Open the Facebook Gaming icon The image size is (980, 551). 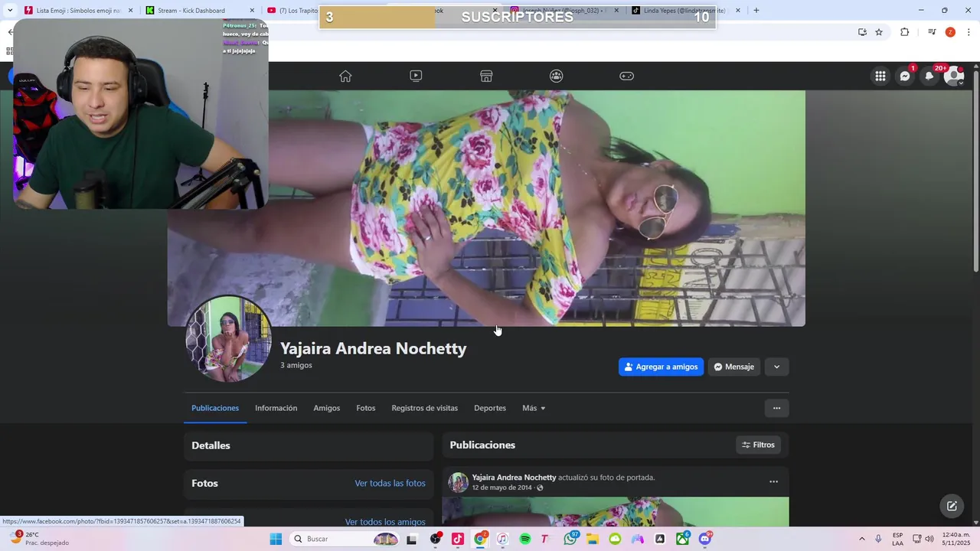[627, 76]
